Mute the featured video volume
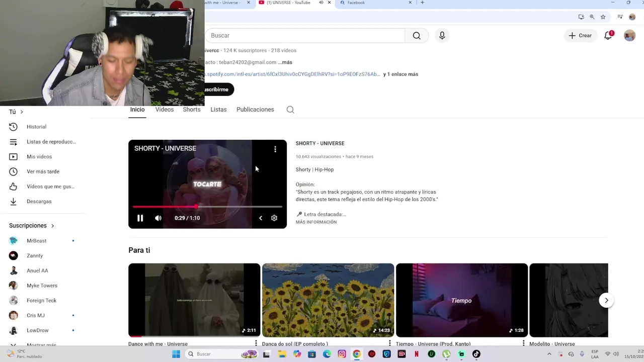 tap(158, 218)
